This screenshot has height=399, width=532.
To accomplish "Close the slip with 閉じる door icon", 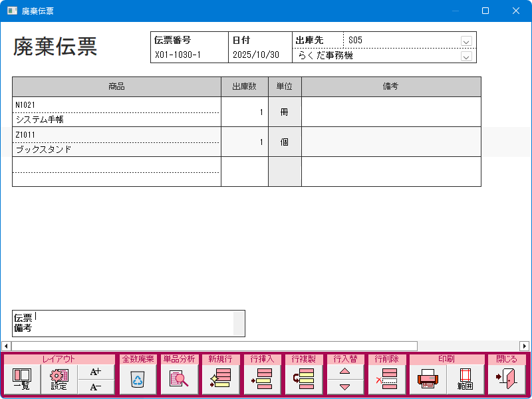I will click(x=507, y=380).
